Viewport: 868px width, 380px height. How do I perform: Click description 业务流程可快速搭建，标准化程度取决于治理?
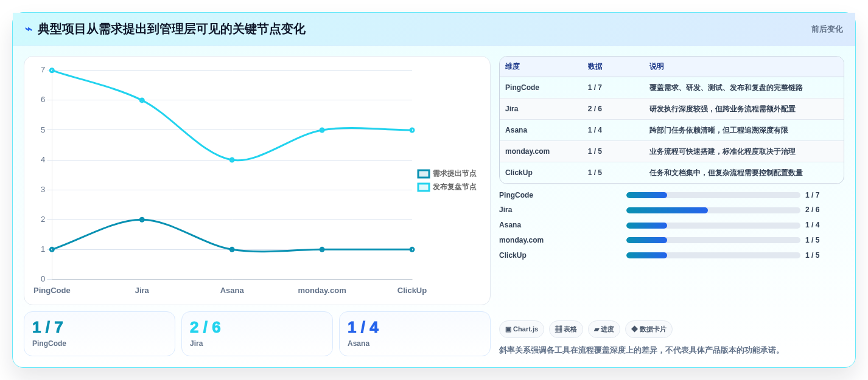coord(723,151)
